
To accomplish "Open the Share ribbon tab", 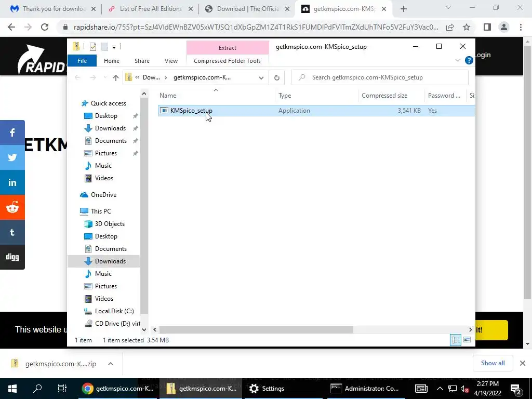I will click(142, 61).
